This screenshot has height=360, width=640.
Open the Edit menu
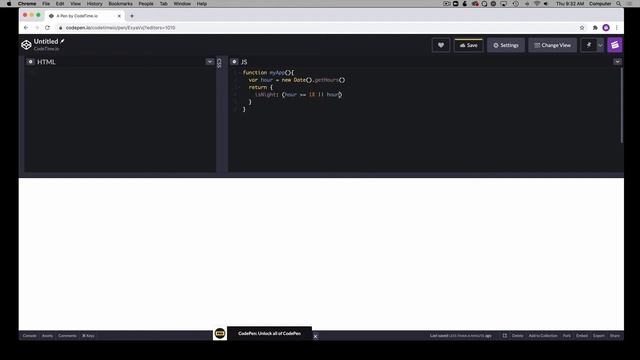click(x=60, y=4)
